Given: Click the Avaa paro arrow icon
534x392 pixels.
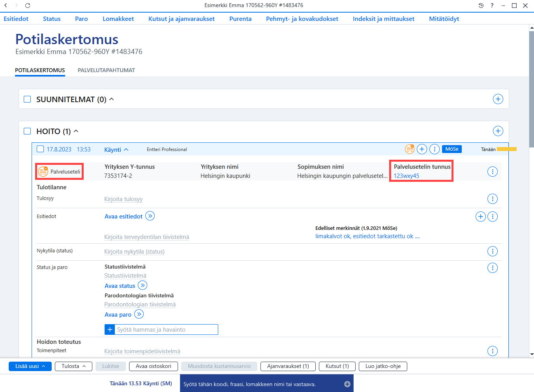Looking at the screenshot, I should point(139,314).
